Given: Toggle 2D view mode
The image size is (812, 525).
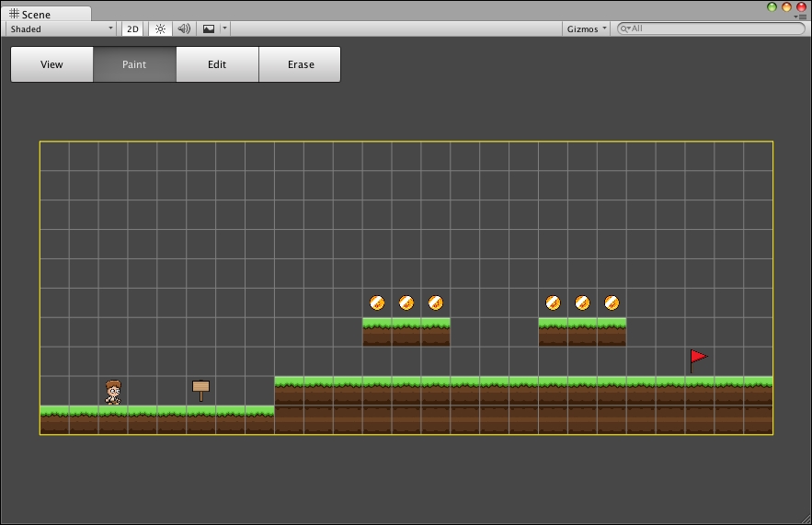Looking at the screenshot, I should (132, 29).
